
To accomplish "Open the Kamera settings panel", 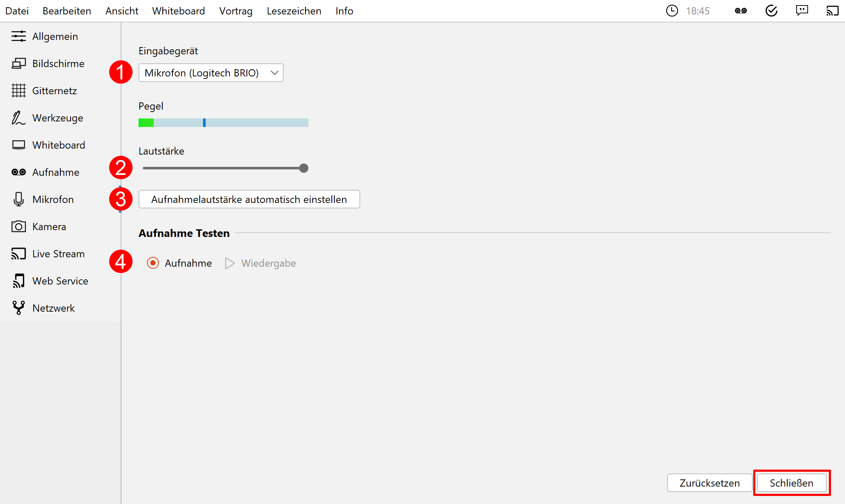I will click(x=49, y=226).
